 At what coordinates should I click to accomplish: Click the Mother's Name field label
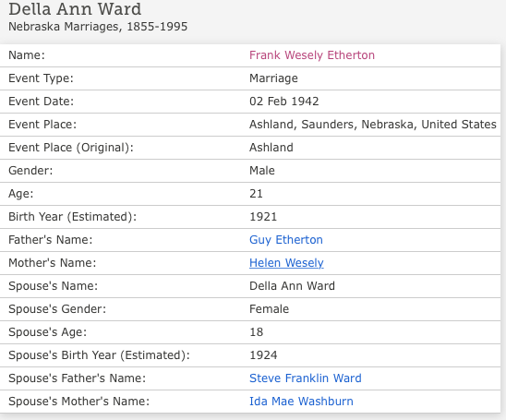pos(53,262)
